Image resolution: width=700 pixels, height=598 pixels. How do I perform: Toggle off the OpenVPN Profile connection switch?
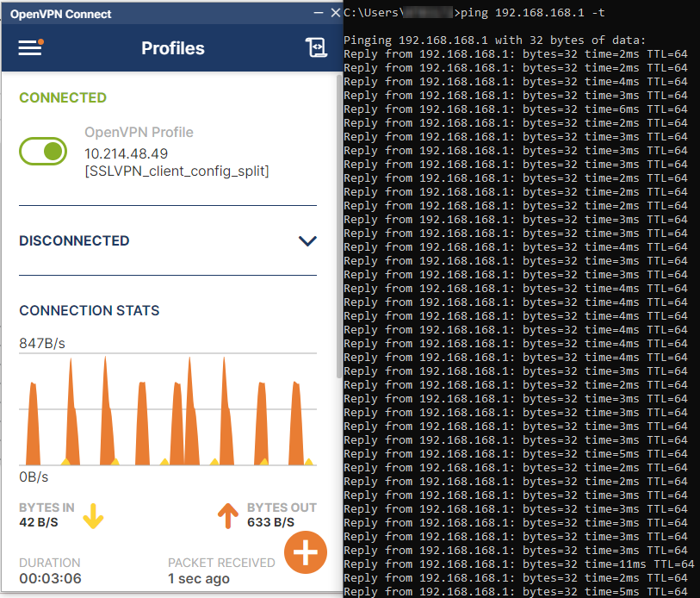tap(43, 151)
